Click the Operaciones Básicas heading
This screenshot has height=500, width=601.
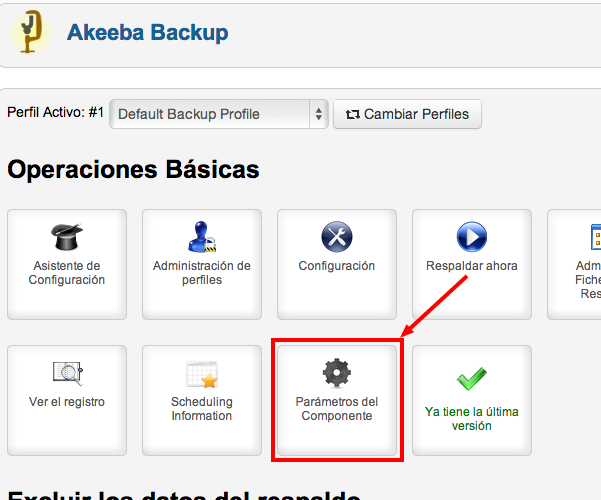tap(133, 169)
